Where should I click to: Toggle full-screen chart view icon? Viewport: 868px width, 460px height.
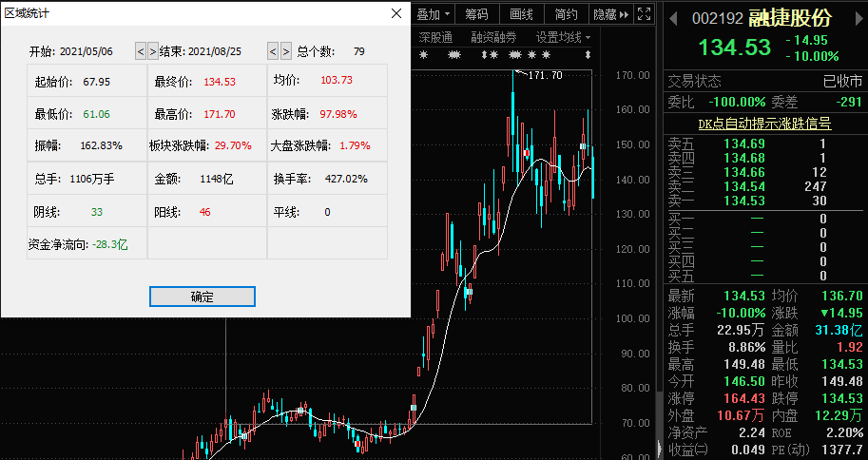644,14
